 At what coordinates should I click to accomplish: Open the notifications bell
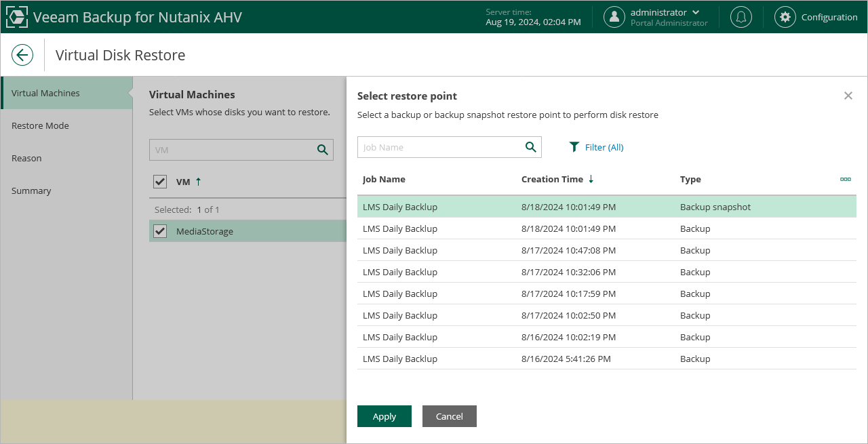click(x=741, y=17)
